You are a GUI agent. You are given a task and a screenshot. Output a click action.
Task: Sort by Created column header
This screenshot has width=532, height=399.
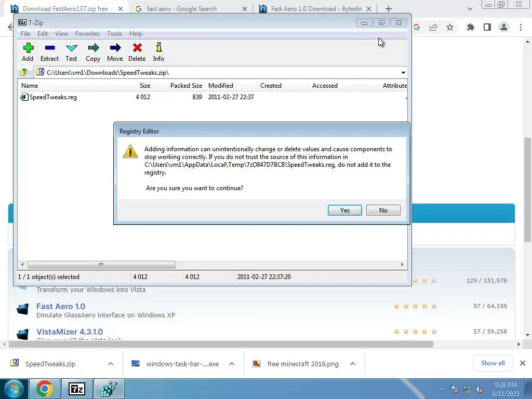(x=283, y=86)
